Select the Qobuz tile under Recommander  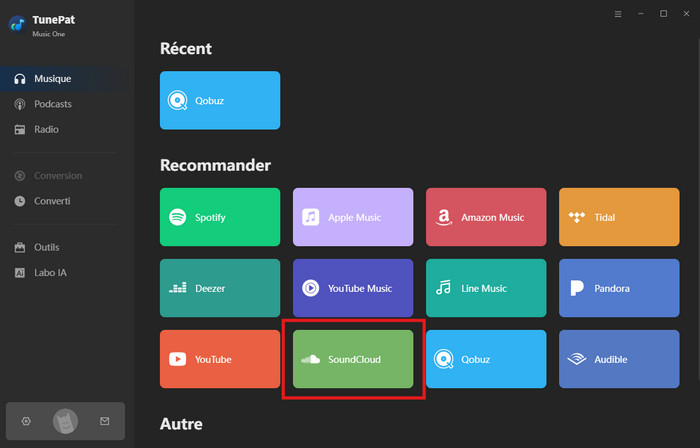tap(486, 359)
